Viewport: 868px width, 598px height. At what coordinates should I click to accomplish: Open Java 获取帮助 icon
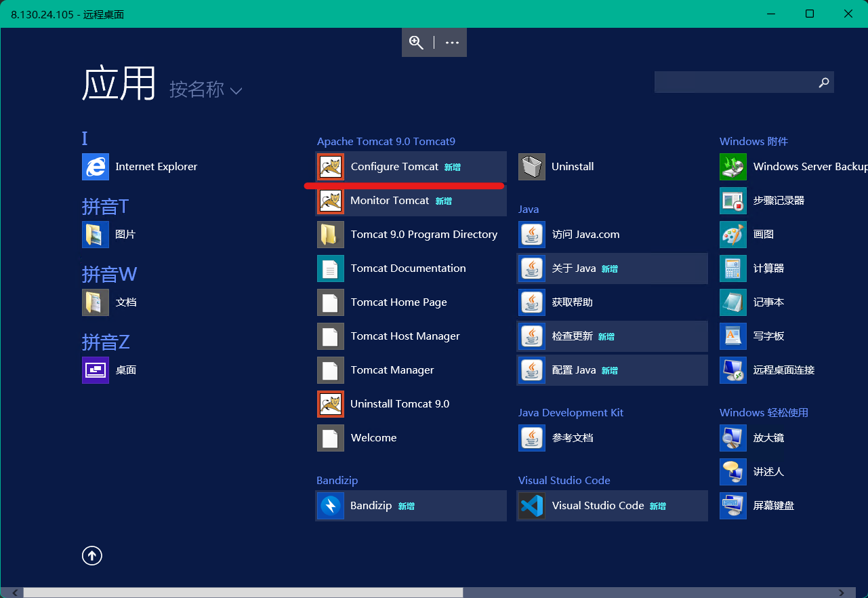[532, 302]
